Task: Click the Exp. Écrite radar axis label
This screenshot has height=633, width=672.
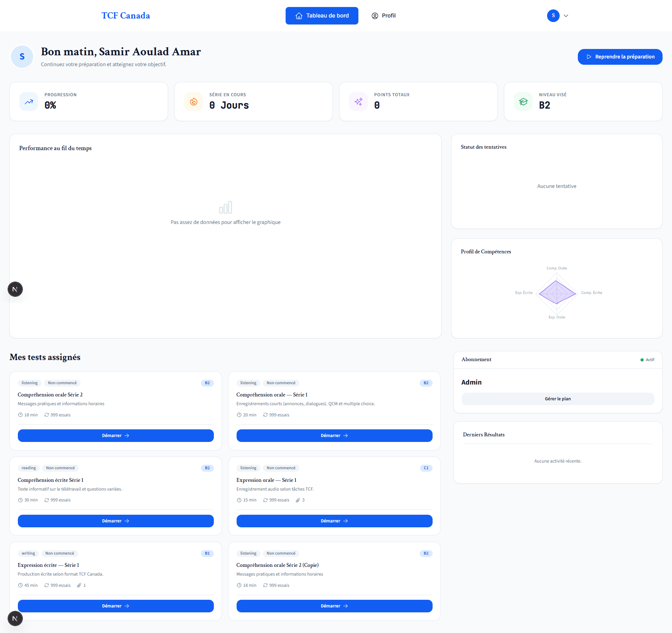Action: pyautogui.click(x=524, y=293)
